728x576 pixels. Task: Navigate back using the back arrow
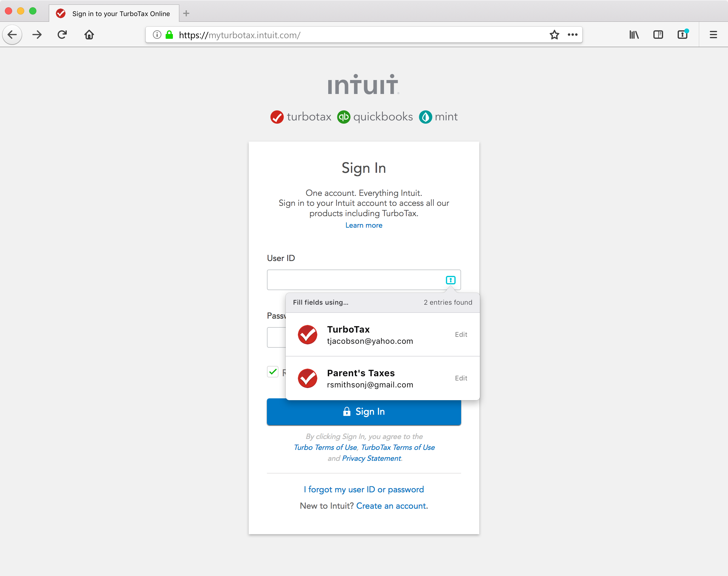point(12,34)
